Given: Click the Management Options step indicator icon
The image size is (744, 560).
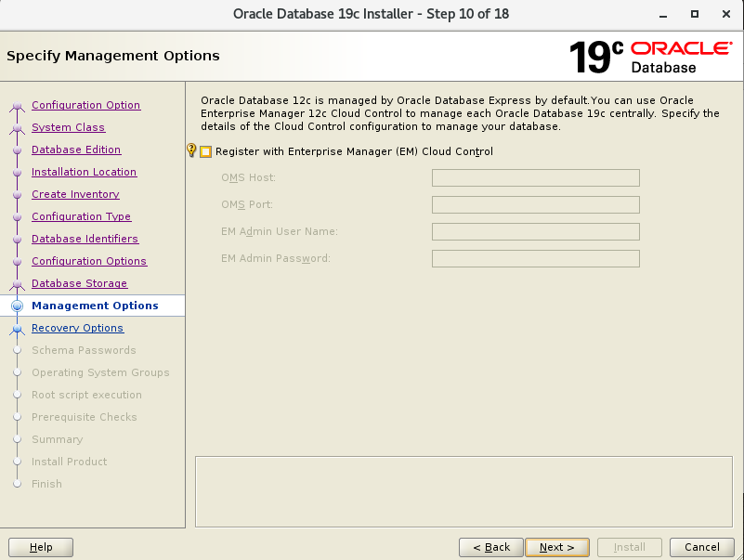Looking at the screenshot, I should pyautogui.click(x=19, y=306).
